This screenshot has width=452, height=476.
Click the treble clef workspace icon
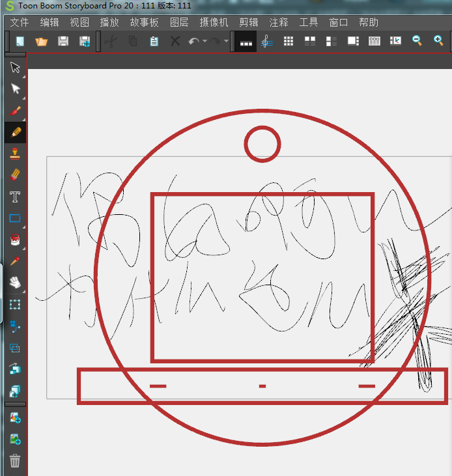coord(266,42)
